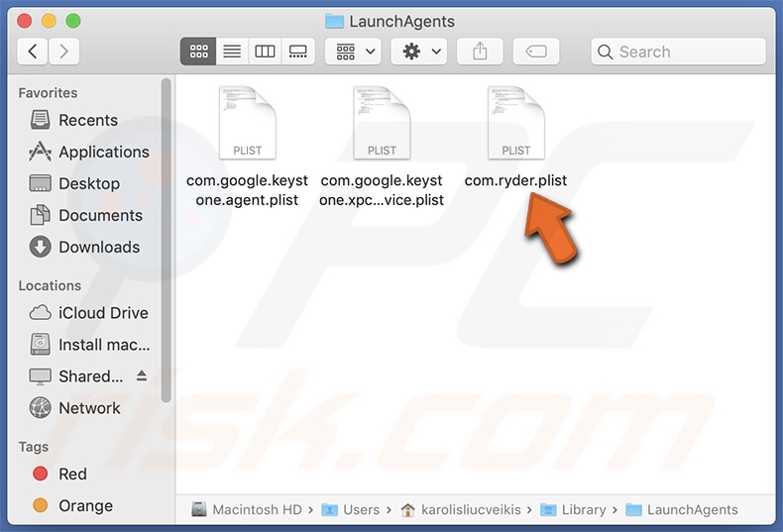Eject the Shared... volume
This screenshot has height=532, width=783.
(x=142, y=375)
